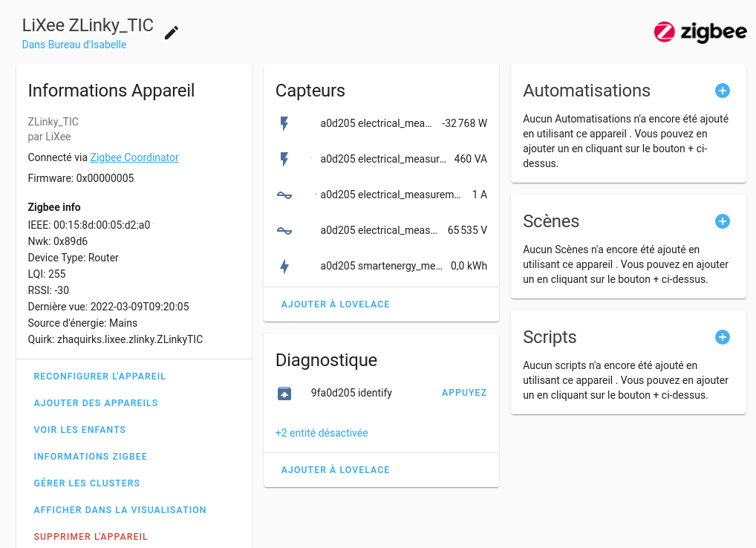Open sensor entity showing 1 A
Viewport: 756px width, 548px height.
(382, 195)
